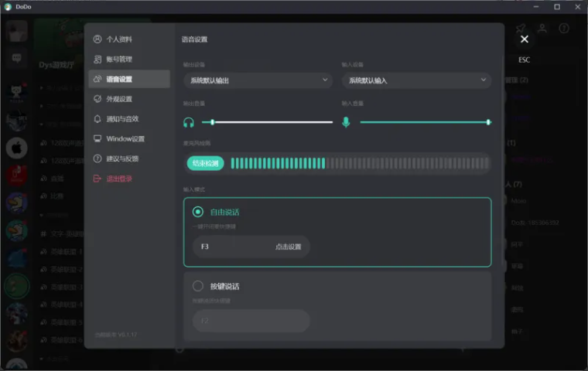Open 外观设置 appearance settings

129,99
